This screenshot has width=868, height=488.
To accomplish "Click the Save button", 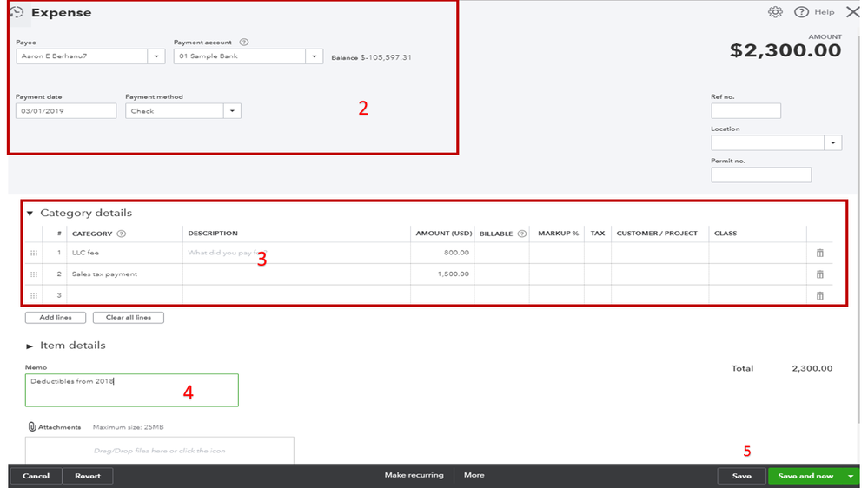I will point(741,476).
